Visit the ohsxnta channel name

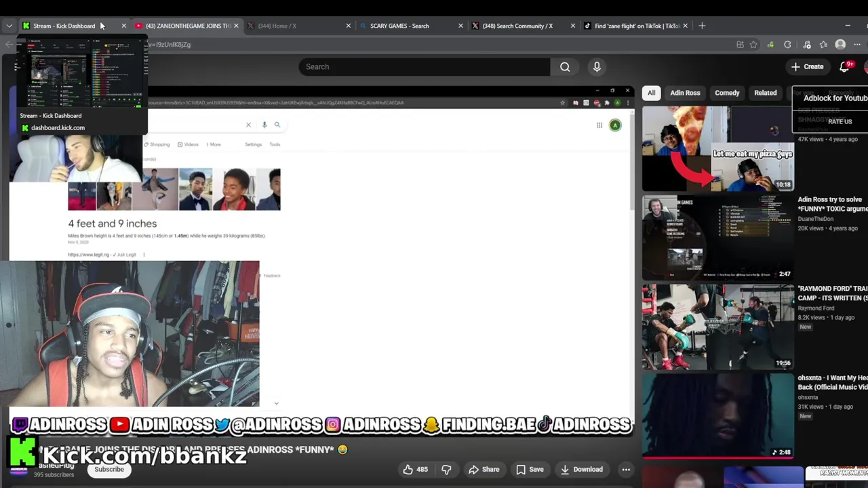click(808, 397)
